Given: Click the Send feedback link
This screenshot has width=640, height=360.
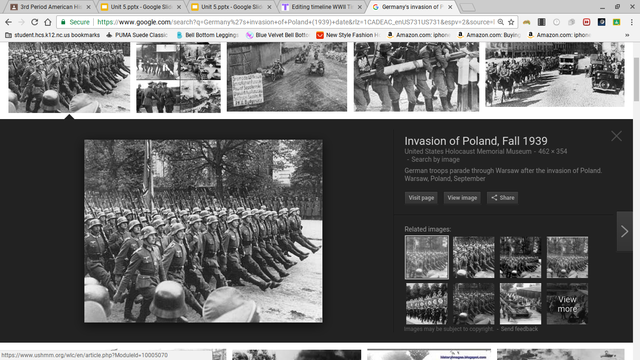Looking at the screenshot, I should [x=519, y=329].
